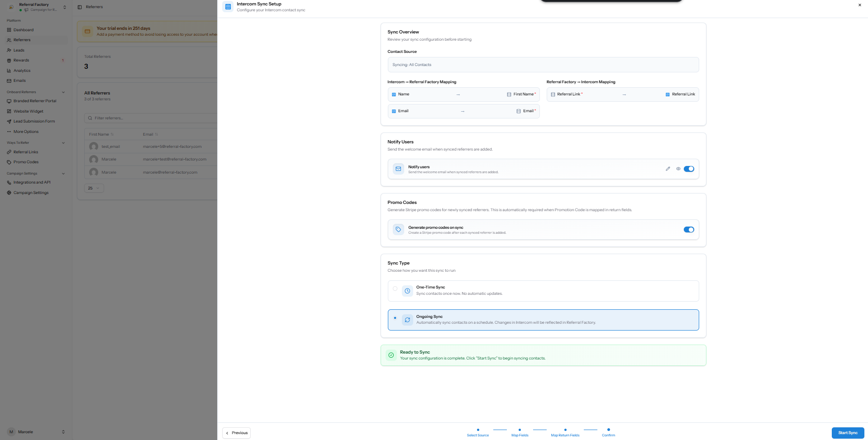Toggle the sidebar panel icon beside Referrers
This screenshot has height=440, width=868.
tap(80, 7)
